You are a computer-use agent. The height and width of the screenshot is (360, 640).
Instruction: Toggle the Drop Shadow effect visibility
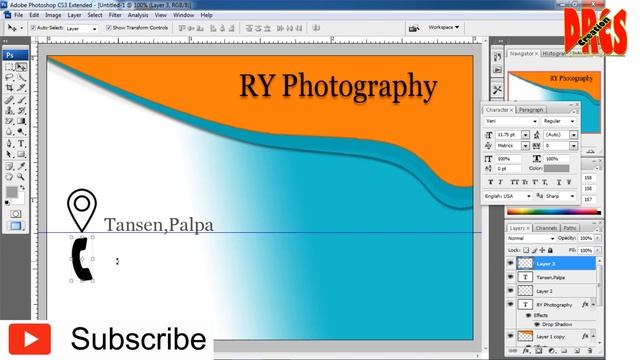(x=537, y=324)
